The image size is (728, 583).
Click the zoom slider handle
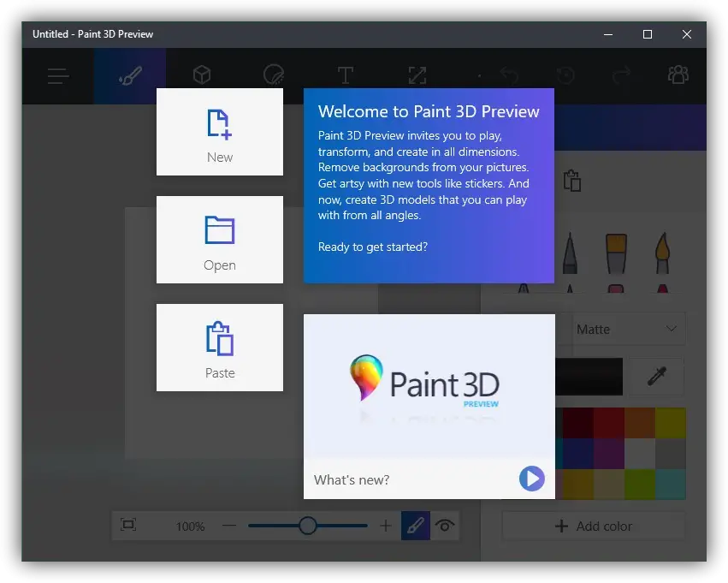pyautogui.click(x=308, y=526)
